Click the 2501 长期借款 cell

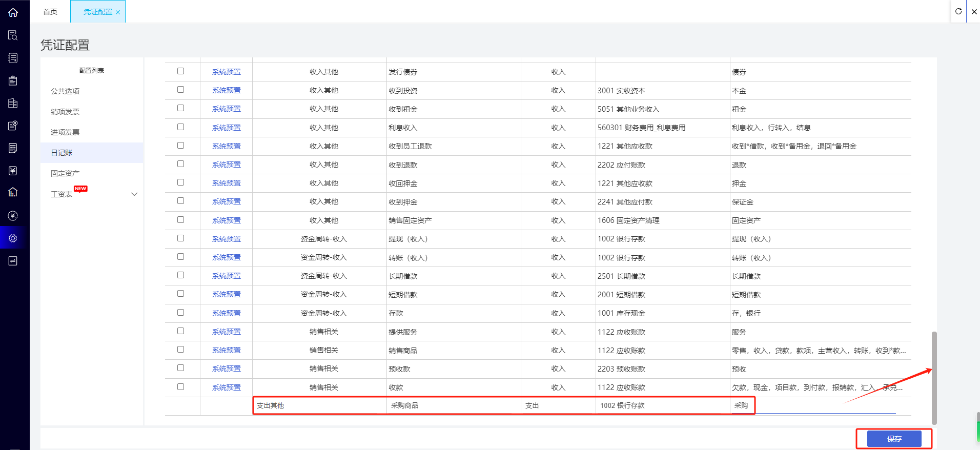[663, 276]
